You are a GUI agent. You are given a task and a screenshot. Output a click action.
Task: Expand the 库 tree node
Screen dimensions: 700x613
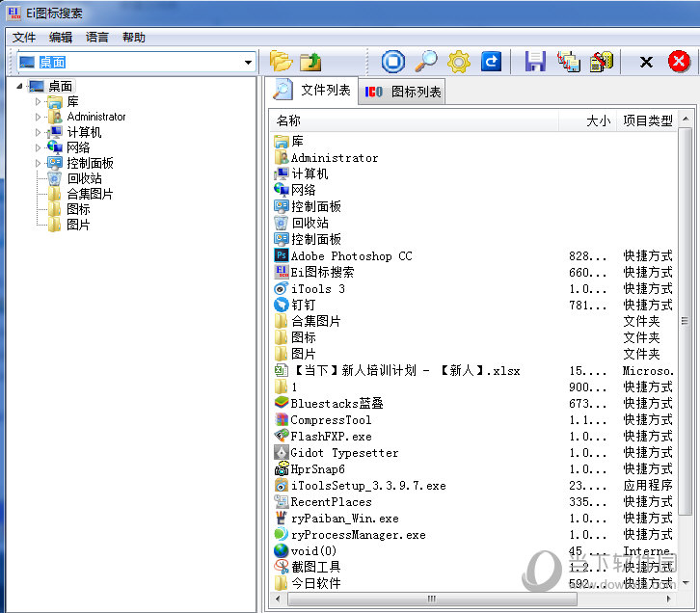pos(38,102)
